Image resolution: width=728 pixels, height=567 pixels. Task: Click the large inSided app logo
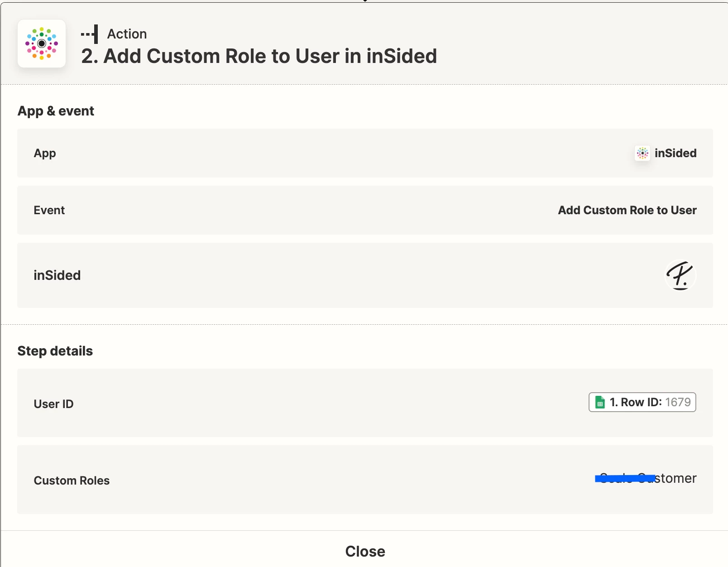coord(42,43)
